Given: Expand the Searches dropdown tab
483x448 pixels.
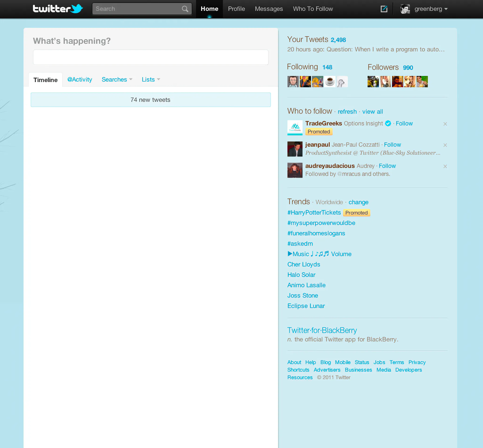Looking at the screenshot, I should coord(117,79).
